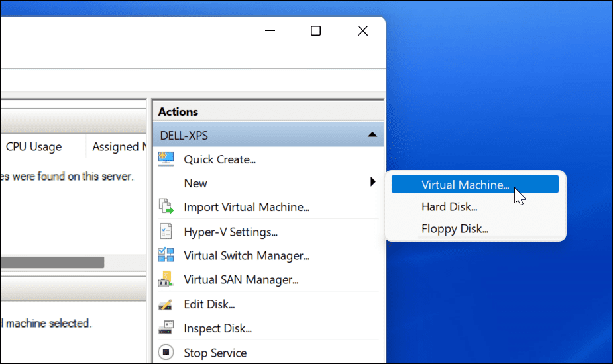613x364 pixels.
Task: Click the Assigned Memory column header
Action: [x=116, y=146]
